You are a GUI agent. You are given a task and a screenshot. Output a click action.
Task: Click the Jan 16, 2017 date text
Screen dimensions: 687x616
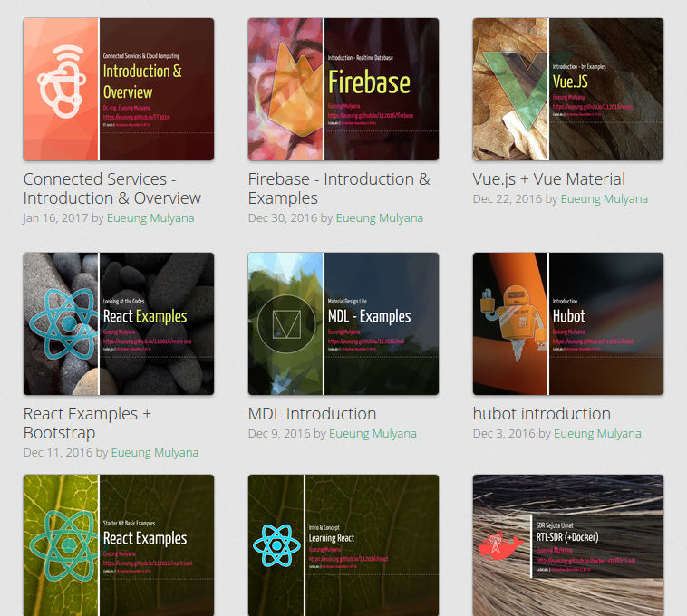(55, 218)
